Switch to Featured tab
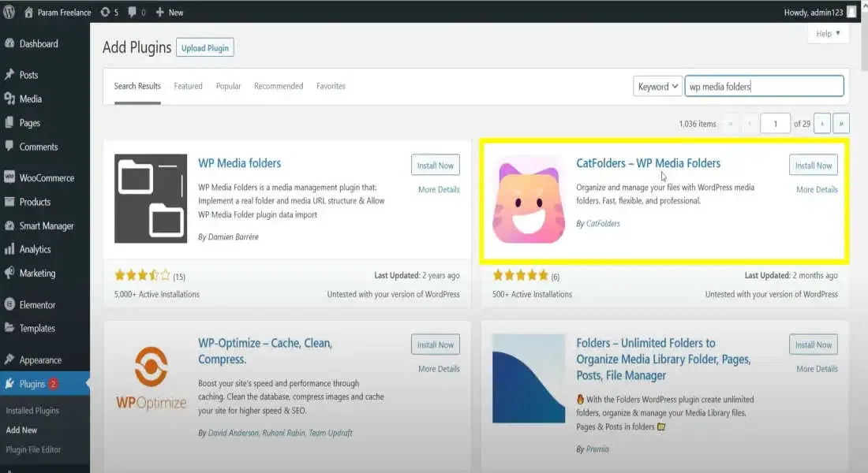Viewport: 868px width, 473px height. tap(189, 86)
